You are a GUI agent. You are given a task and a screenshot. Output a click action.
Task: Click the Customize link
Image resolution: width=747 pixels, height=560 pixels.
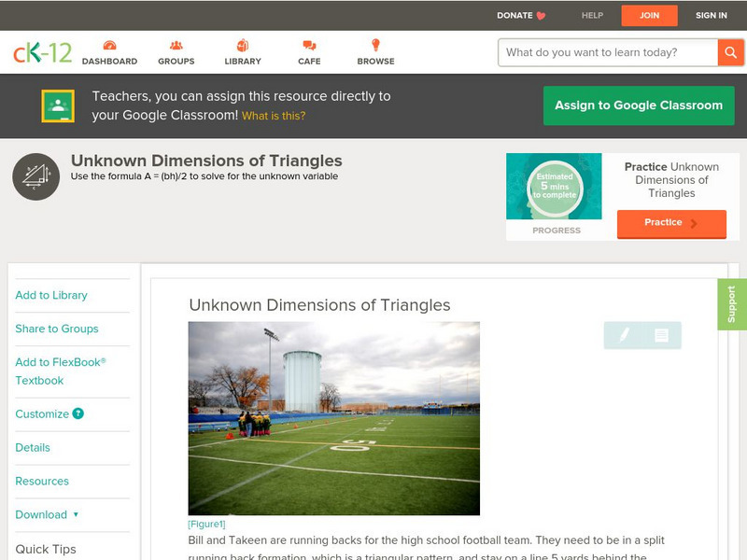(42, 413)
